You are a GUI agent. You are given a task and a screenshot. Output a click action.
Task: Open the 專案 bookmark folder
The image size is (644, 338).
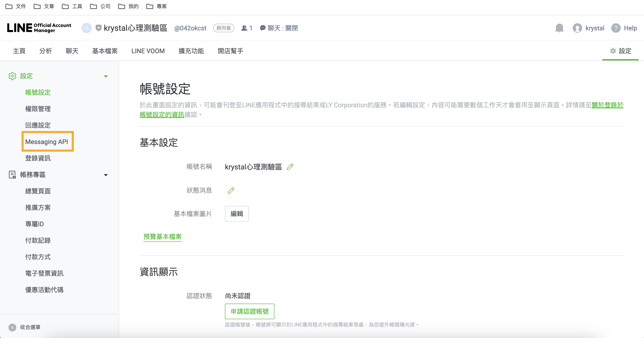157,6
